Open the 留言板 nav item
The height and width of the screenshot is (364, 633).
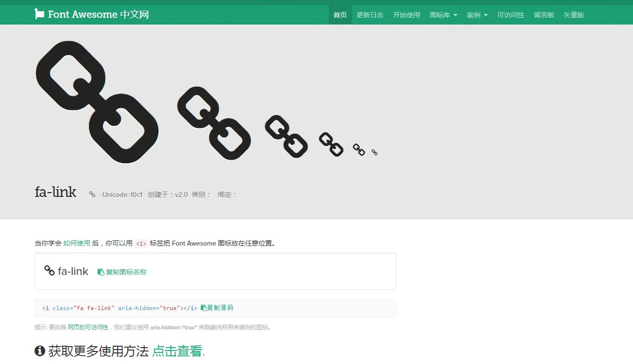544,15
